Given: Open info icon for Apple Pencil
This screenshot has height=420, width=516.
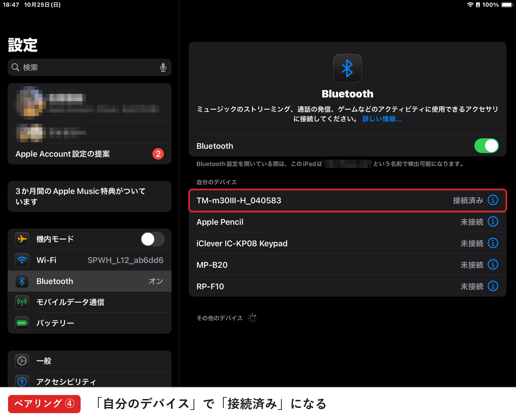Looking at the screenshot, I should (493, 221).
